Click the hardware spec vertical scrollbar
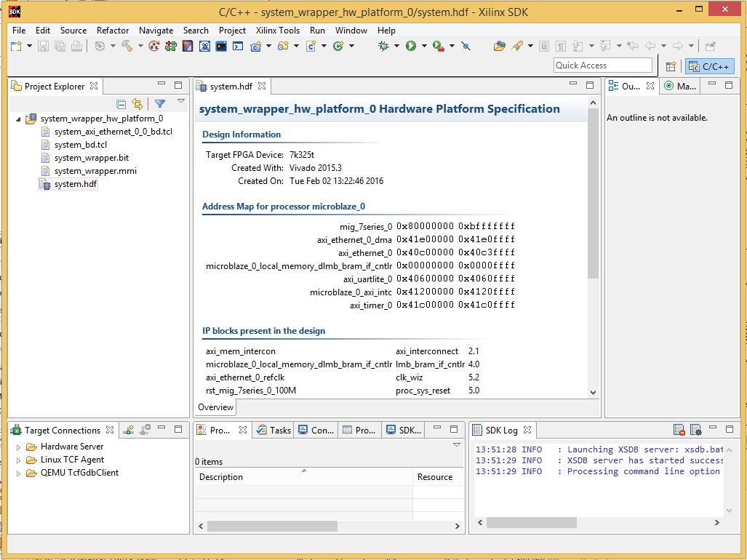Viewport: 747px width, 560px height. click(x=593, y=193)
